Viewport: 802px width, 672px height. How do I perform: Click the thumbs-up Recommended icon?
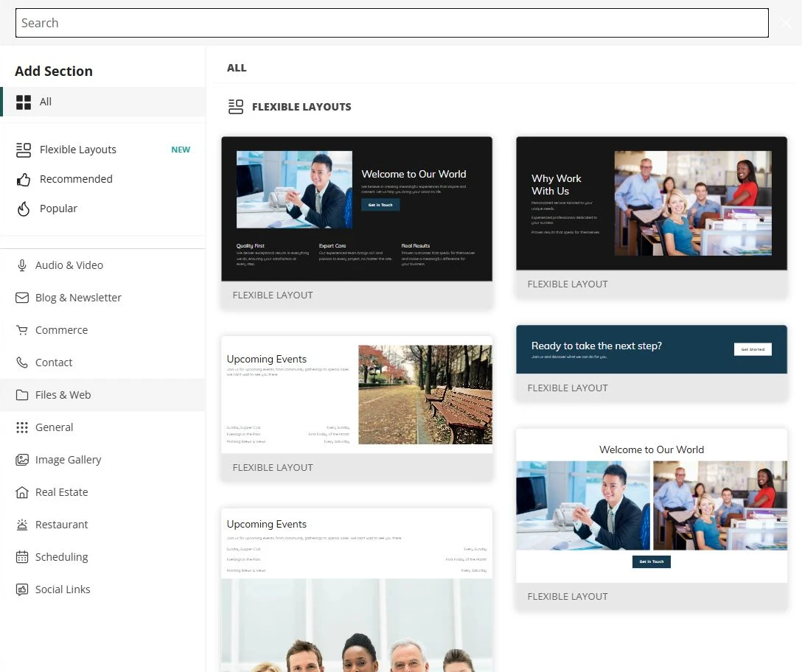pos(24,179)
